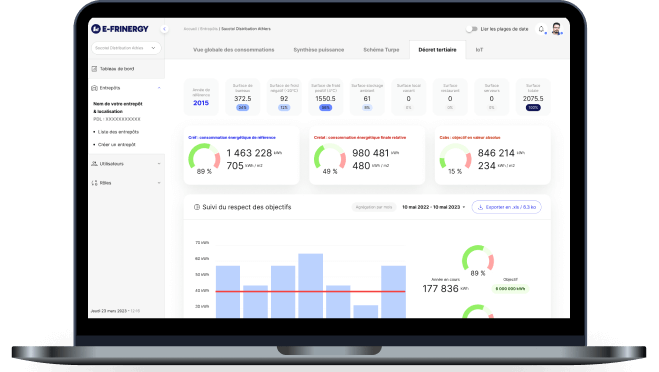Click the Exporter en .xls button
Image resolution: width=659 pixels, height=372 pixels.
coord(506,207)
